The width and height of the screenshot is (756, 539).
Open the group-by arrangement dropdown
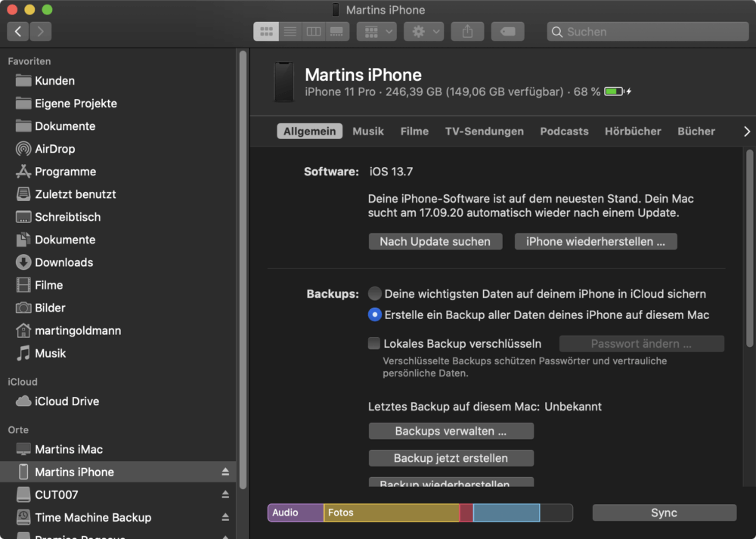(376, 32)
